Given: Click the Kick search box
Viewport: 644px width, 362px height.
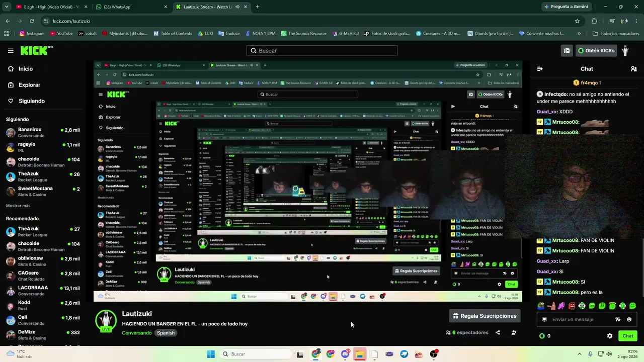Looking at the screenshot, I should pyautogui.click(x=322, y=50).
